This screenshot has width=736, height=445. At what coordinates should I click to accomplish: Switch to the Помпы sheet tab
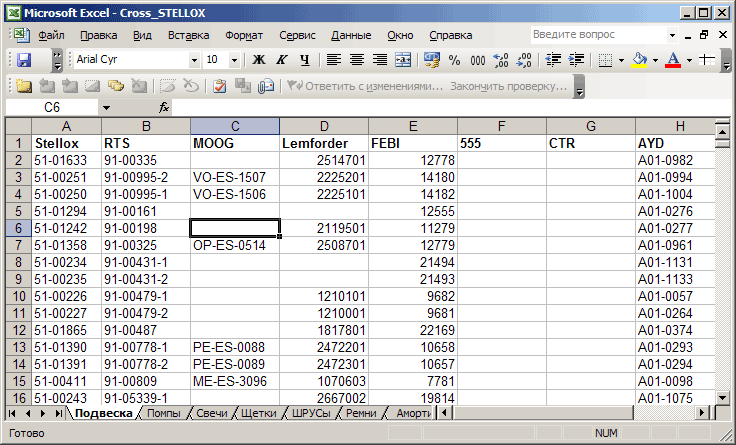coord(163,414)
